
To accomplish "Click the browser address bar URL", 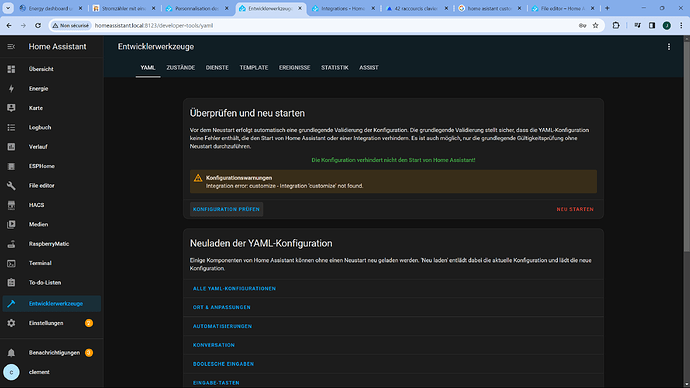I will click(154, 26).
